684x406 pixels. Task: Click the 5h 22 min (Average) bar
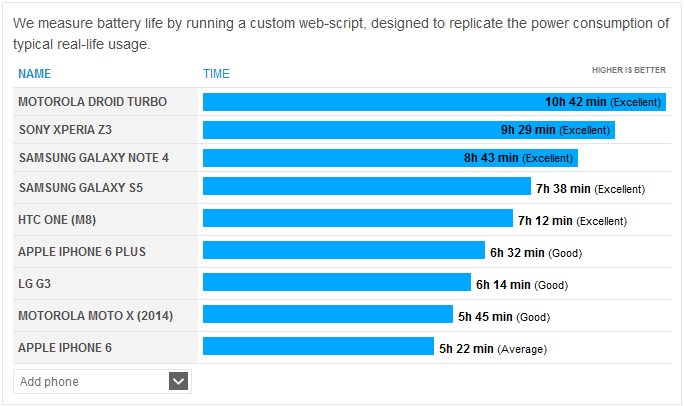click(x=318, y=346)
